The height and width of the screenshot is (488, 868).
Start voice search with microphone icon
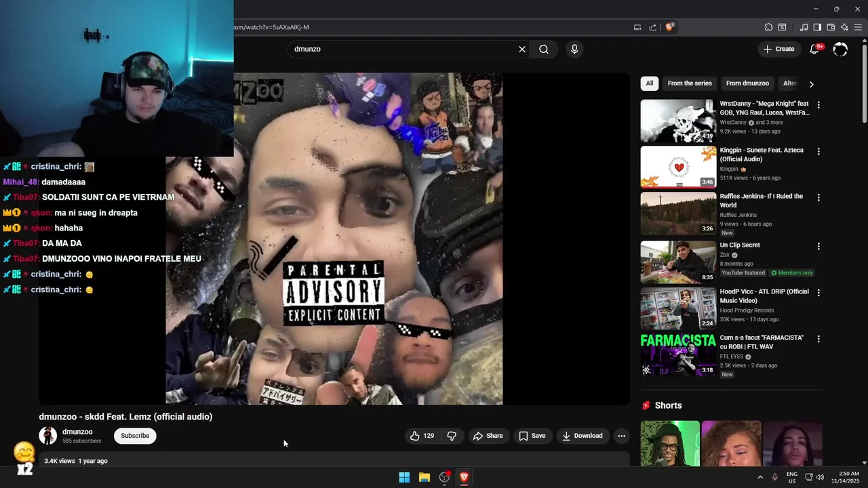click(x=574, y=49)
